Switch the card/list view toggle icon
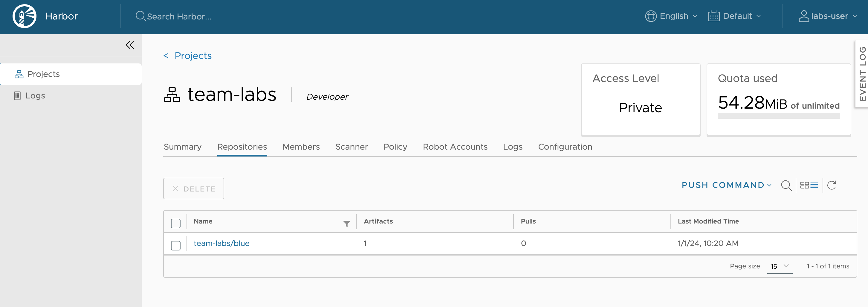Image resolution: width=868 pixels, height=307 pixels. coord(809,185)
